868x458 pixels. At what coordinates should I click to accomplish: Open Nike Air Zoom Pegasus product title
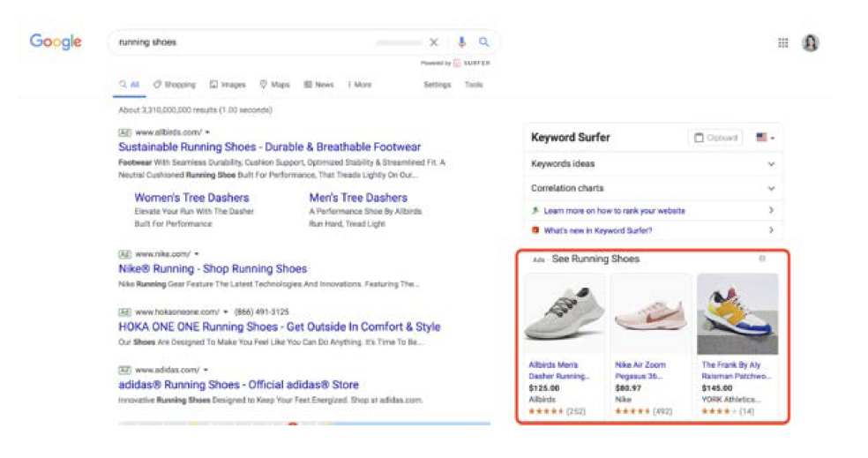[x=640, y=371]
